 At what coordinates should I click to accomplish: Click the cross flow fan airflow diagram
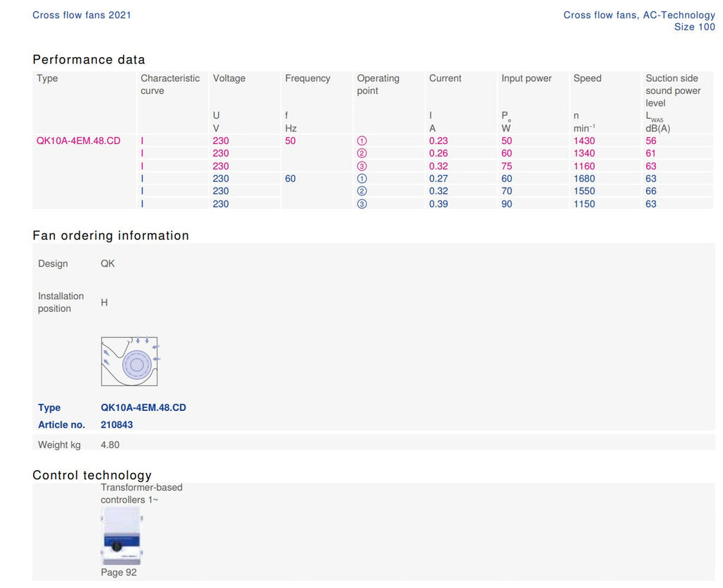129,361
